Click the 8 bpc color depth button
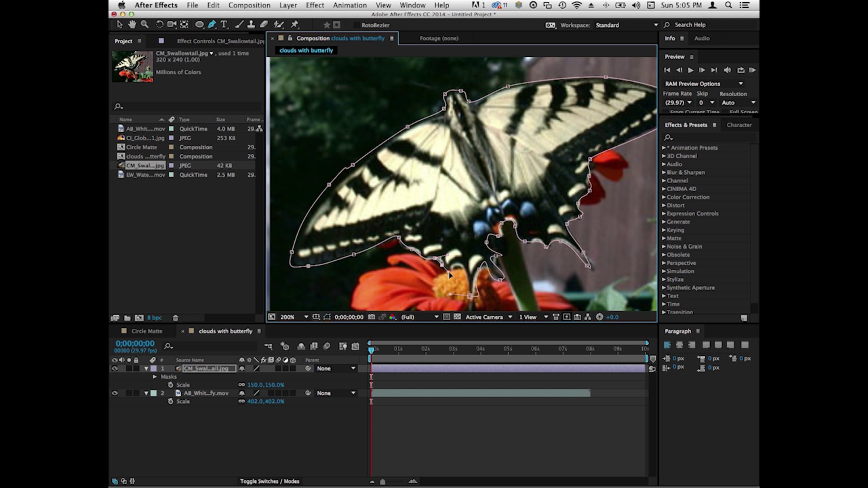Screen dimensions: 868x488 click(x=154, y=318)
